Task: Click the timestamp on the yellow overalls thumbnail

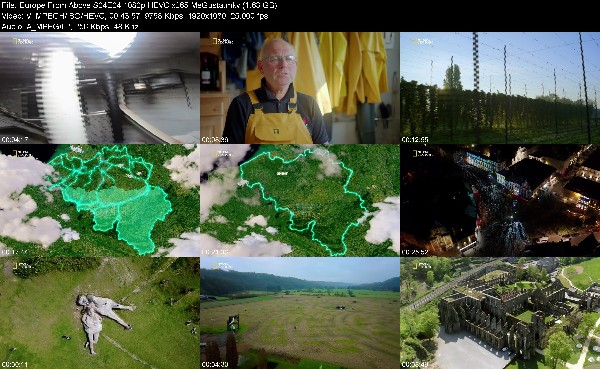Action: pyautogui.click(x=215, y=140)
